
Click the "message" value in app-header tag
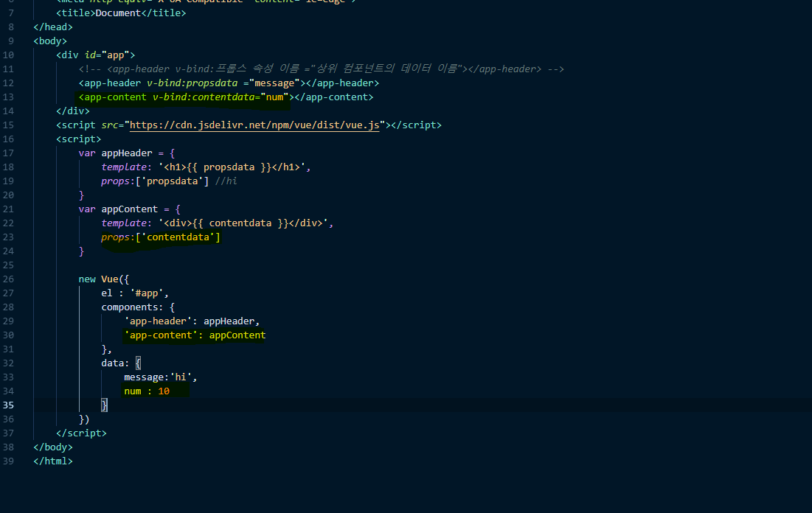coord(274,83)
